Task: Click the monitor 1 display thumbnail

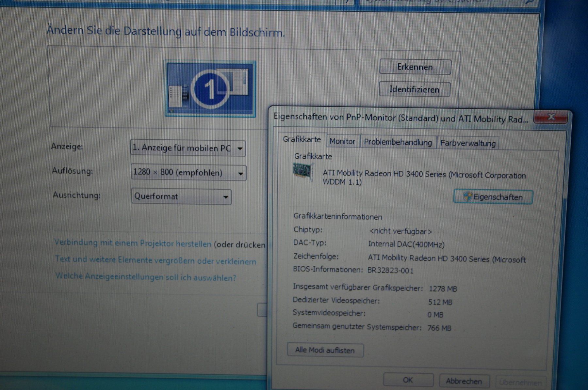Action: point(210,88)
